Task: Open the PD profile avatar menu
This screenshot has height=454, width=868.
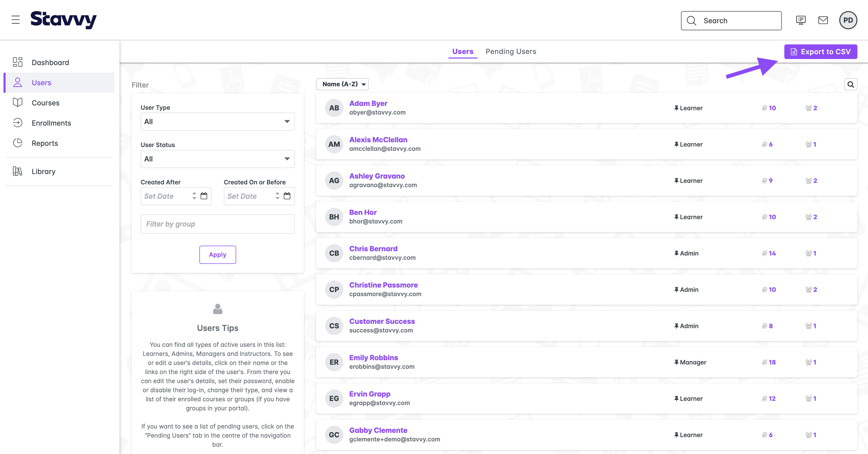Action: tap(848, 20)
